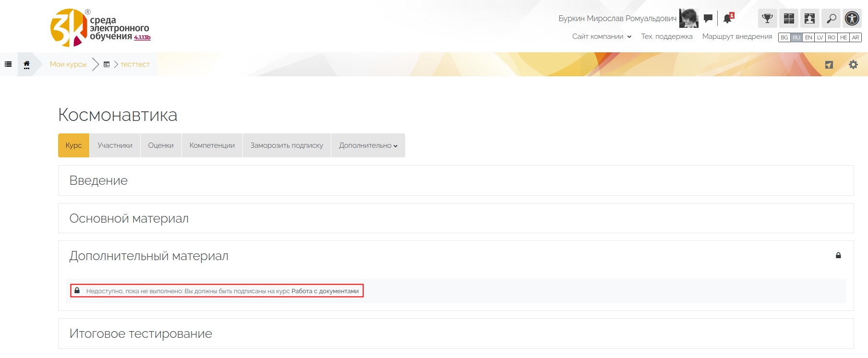Open the side navigation list icon
This screenshot has width=868, height=358.
[8, 64]
